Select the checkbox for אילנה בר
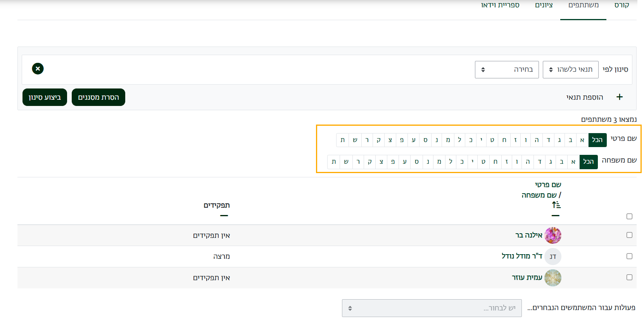 (x=629, y=235)
